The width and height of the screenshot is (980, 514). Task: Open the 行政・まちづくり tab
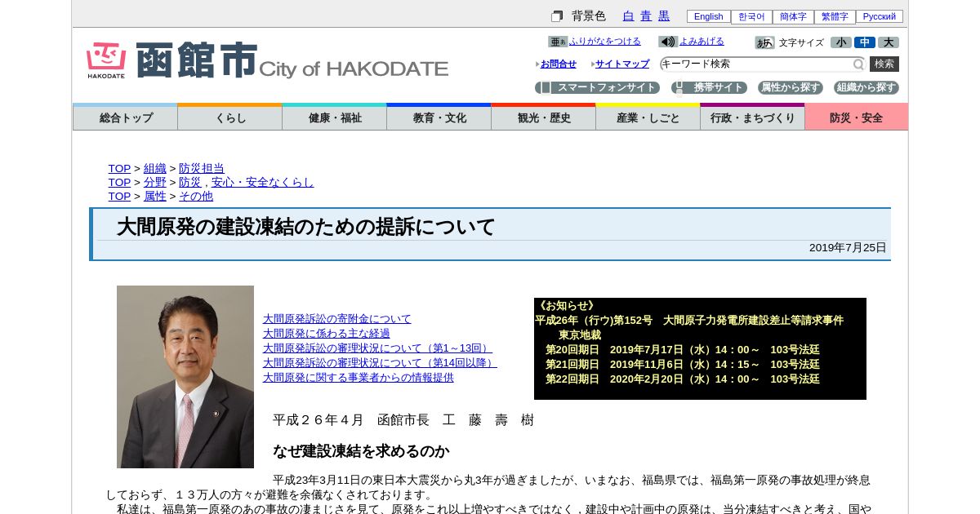pos(752,117)
